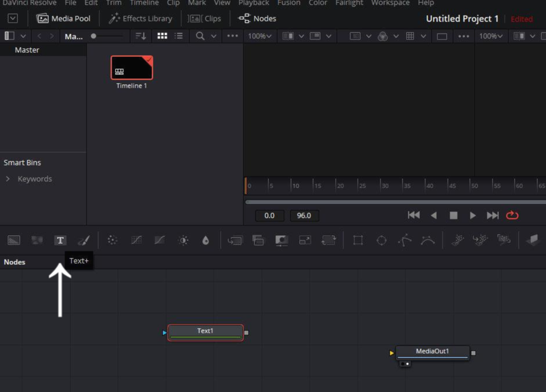Click the render start field 0.0
The height and width of the screenshot is (392, 546).
pyautogui.click(x=270, y=215)
